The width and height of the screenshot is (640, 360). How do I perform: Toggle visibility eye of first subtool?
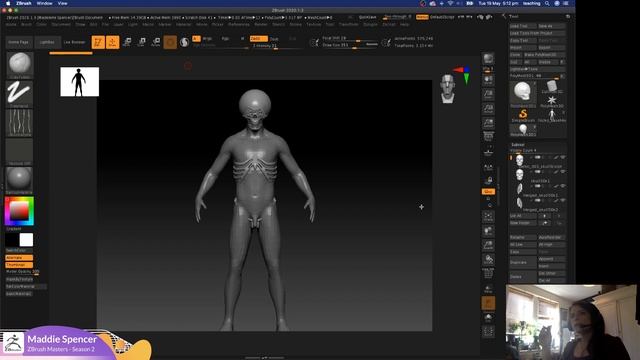click(563, 157)
